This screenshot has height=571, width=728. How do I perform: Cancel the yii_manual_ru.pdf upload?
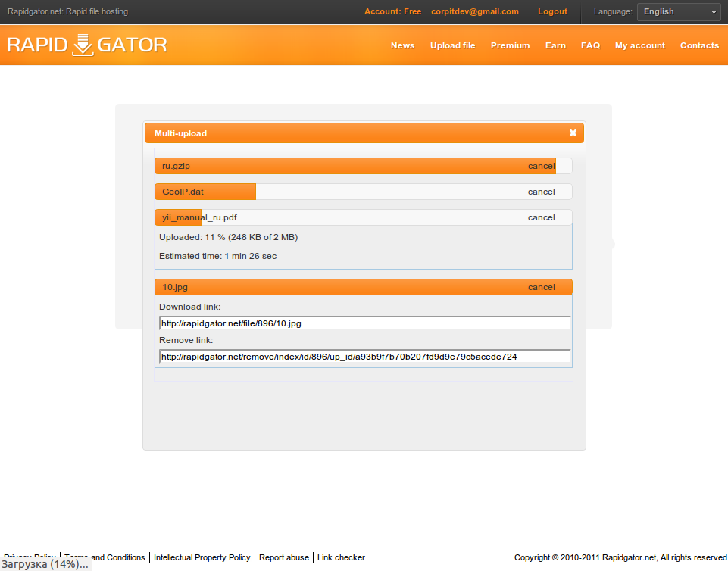point(542,217)
